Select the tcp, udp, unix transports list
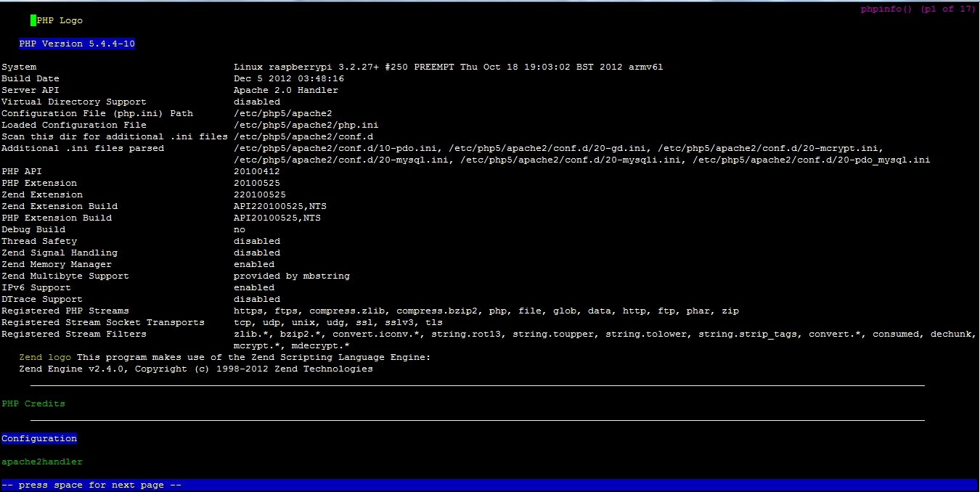Screen dimensions: 980x492 pos(338,322)
